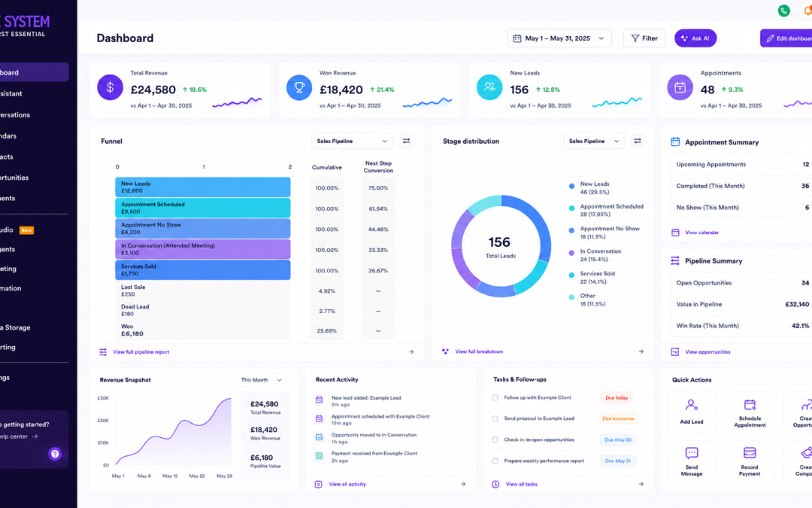This screenshot has height=508, width=812.
Task: Open the calendar icon in date range
Action: [517, 38]
